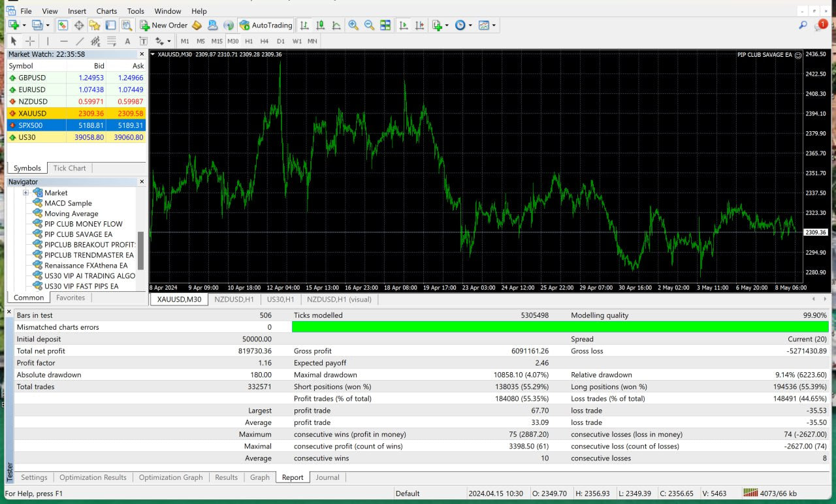This screenshot has width=836, height=504.
Task: Select Renaissance FXAthena EA in Navigator
Action: pyautogui.click(x=86, y=266)
